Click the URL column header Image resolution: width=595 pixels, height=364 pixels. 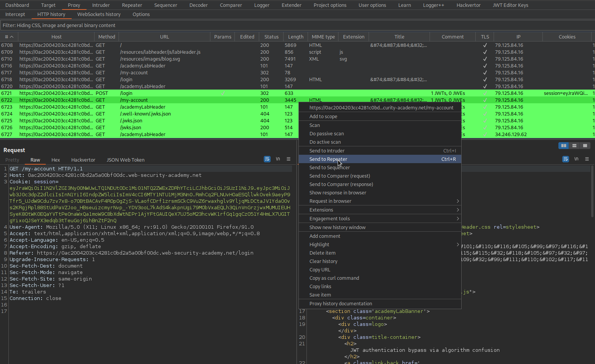(165, 37)
